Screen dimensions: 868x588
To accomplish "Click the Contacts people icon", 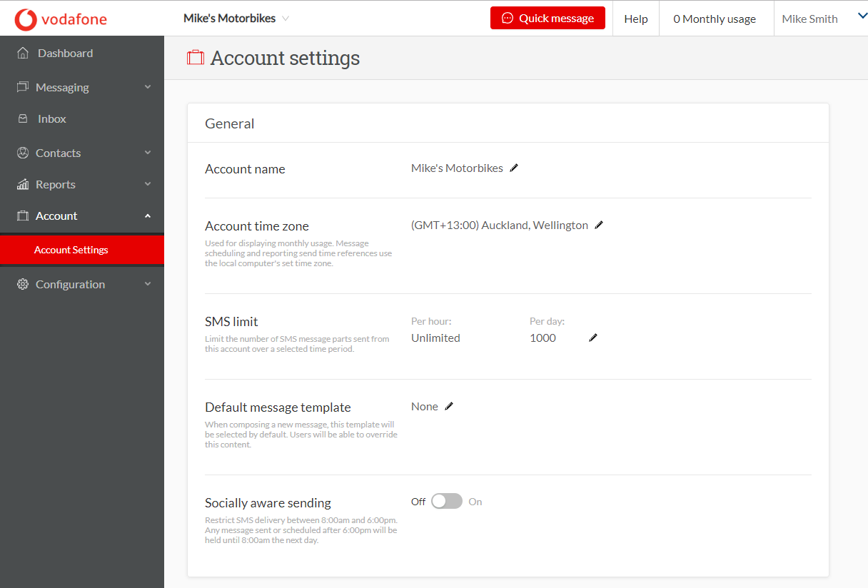I will (23, 153).
